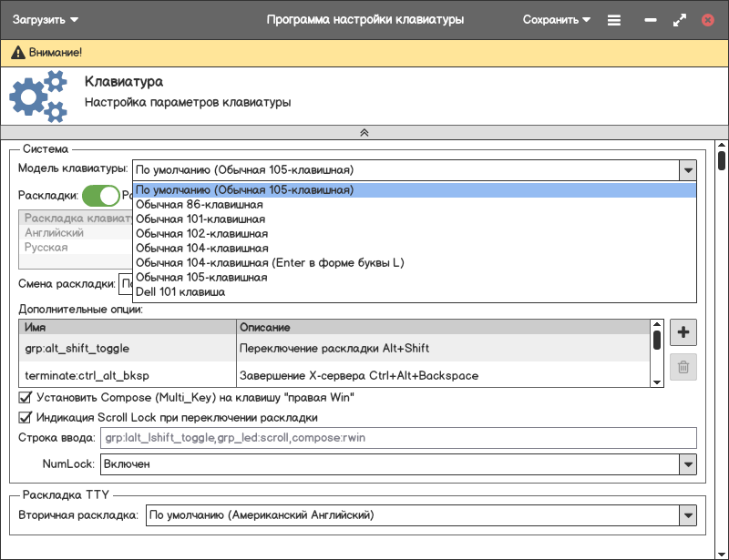The height and width of the screenshot is (560, 729).
Task: Uncheck Scroll Lock indication checkbox
Action: tap(26, 418)
